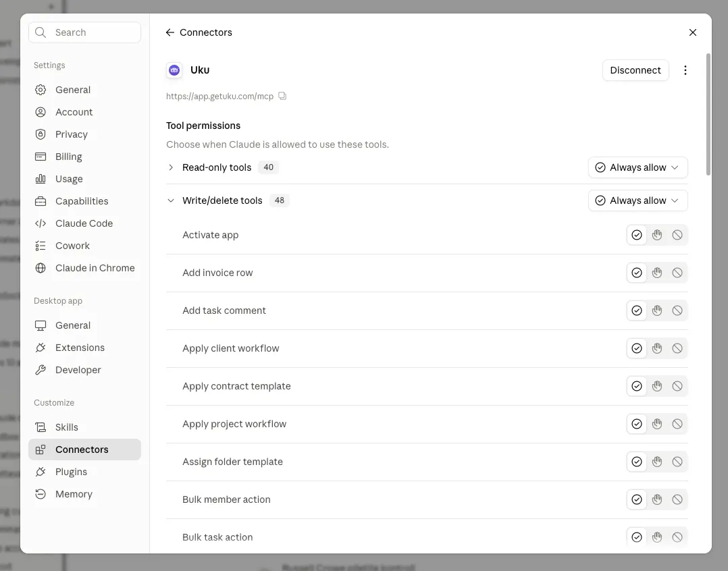Click the search magnifier icon
Screen dimensions: 728x571
click(x=41, y=32)
